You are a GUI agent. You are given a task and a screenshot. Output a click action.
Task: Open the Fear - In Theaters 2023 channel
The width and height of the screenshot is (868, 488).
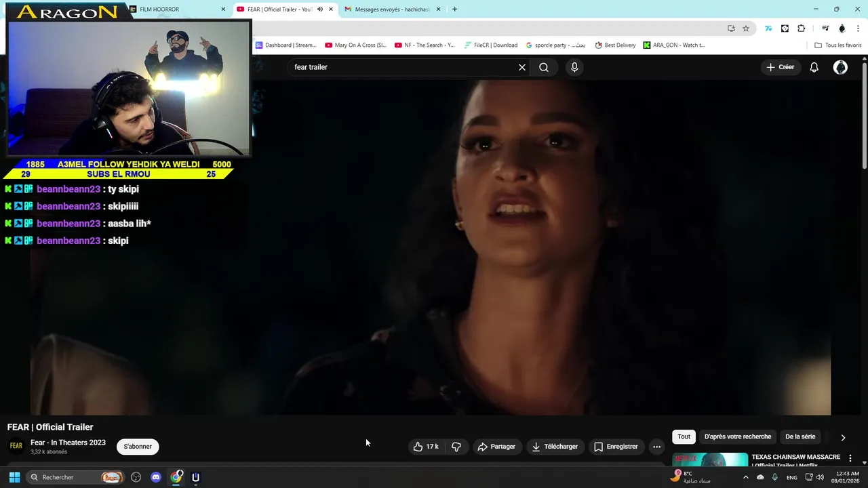[68, 443]
